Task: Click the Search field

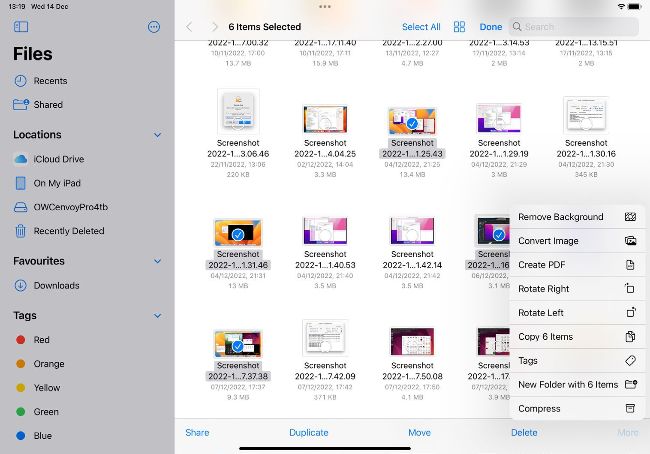Action: tap(575, 27)
